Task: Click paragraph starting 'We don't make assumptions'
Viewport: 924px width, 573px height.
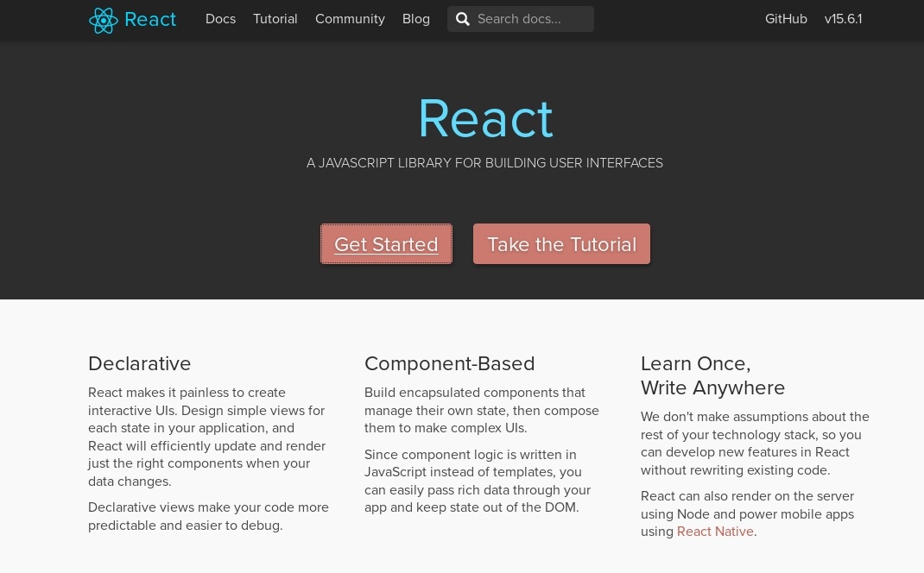Action: (x=755, y=444)
